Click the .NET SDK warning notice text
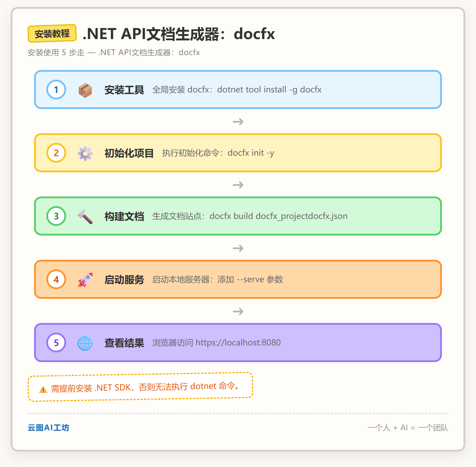The image size is (476, 467). tap(145, 387)
